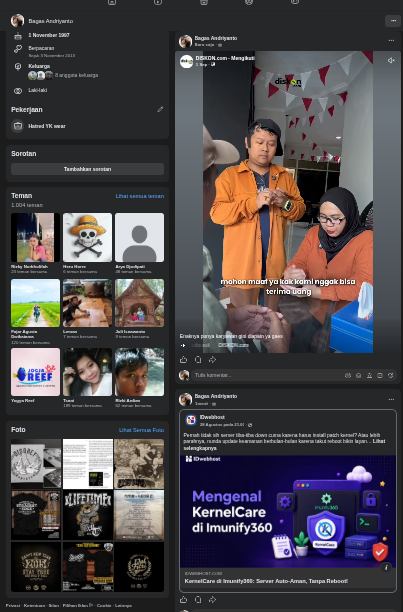Viewport: 403px width, 612px height.
Task: Click the Lihat Semua Foto link
Action: coord(141,430)
